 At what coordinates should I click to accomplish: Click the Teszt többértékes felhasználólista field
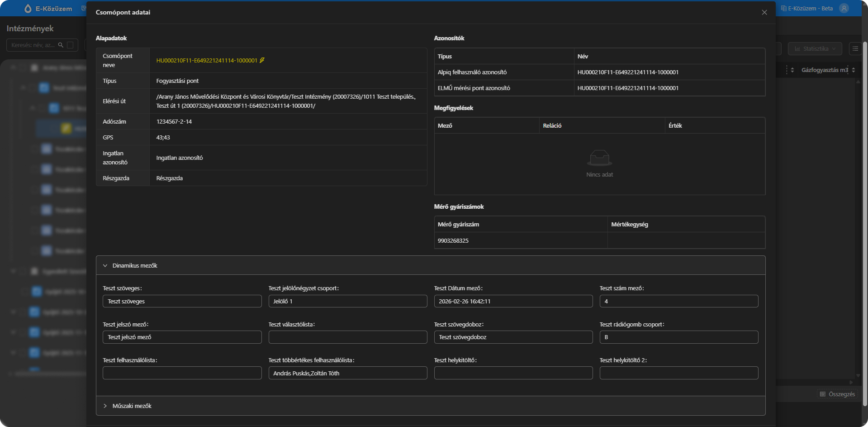tap(347, 373)
